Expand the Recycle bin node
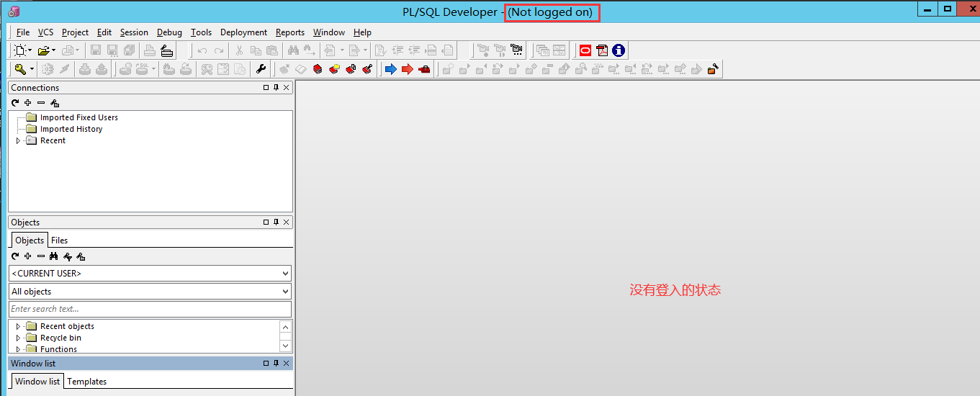The width and height of the screenshot is (980, 396). (19, 338)
